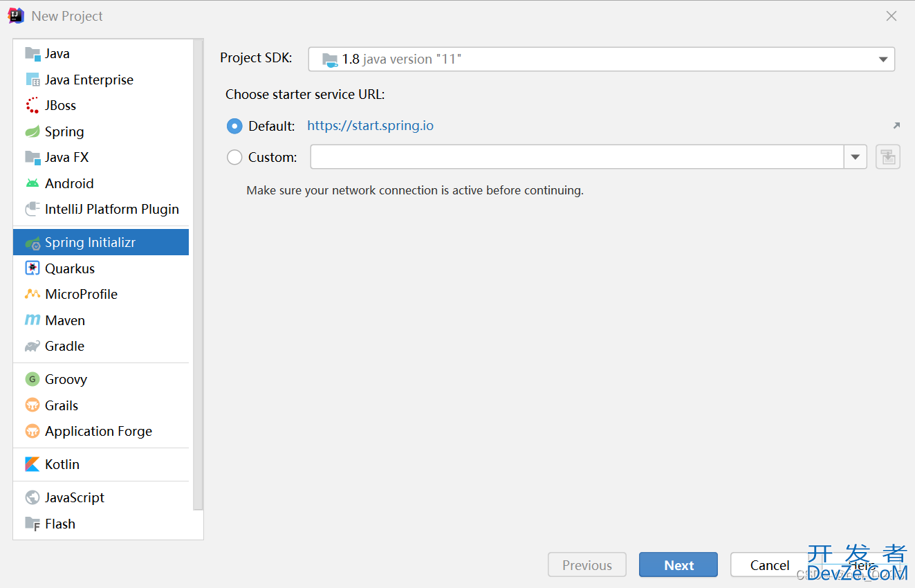
Task: Open the https://start.spring.io link
Action: pyautogui.click(x=370, y=126)
